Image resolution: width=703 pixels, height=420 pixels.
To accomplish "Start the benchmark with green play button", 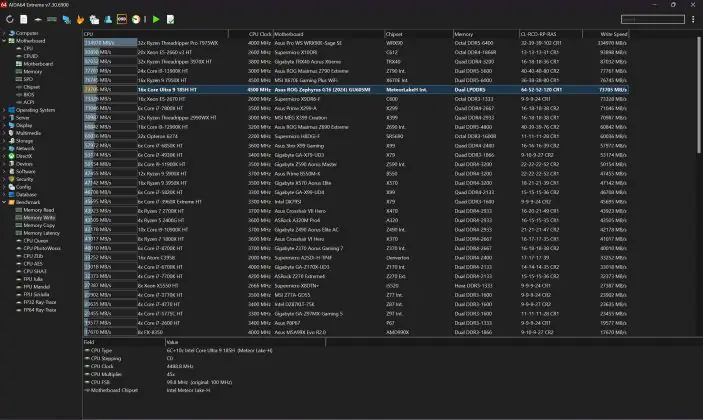I will pos(156,19).
